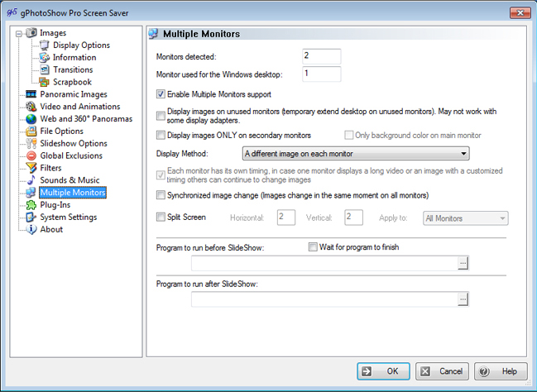The width and height of the screenshot is (537, 392).
Task: Click the Help button
Action: (x=500, y=371)
